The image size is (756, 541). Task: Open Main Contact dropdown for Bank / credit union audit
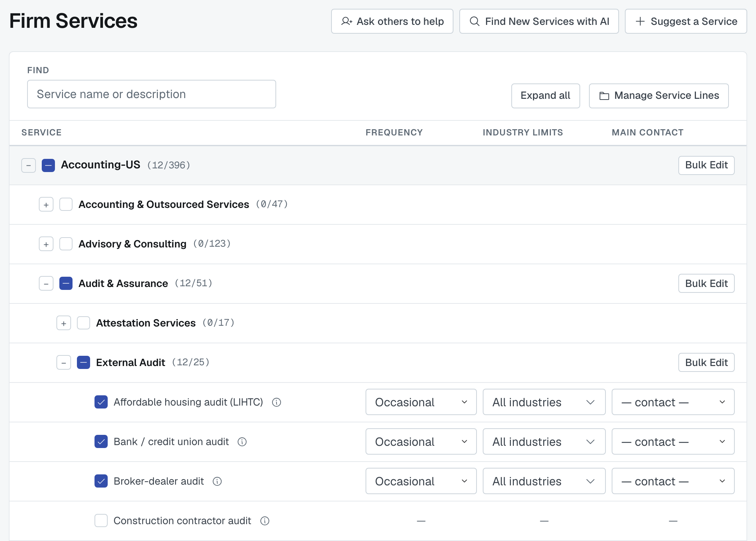click(x=673, y=441)
